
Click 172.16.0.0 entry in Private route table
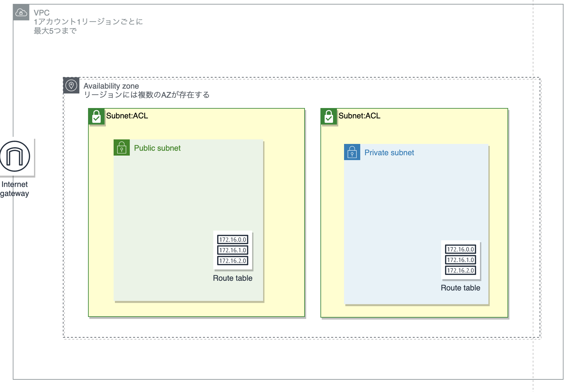461,249
